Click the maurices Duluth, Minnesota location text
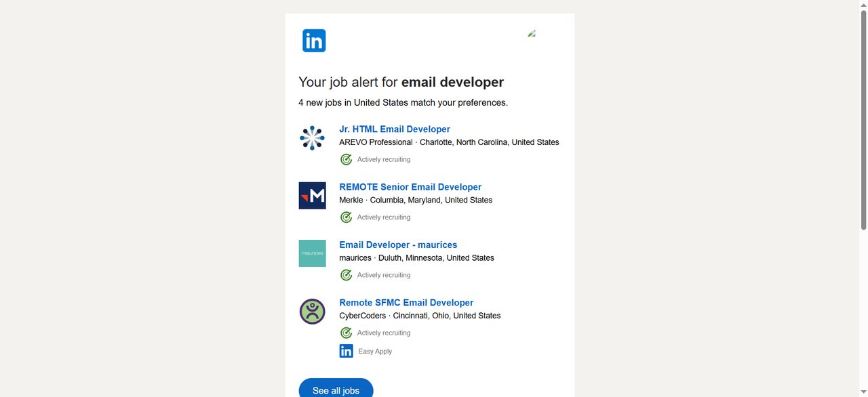This screenshot has height=397, width=868. 416,258
